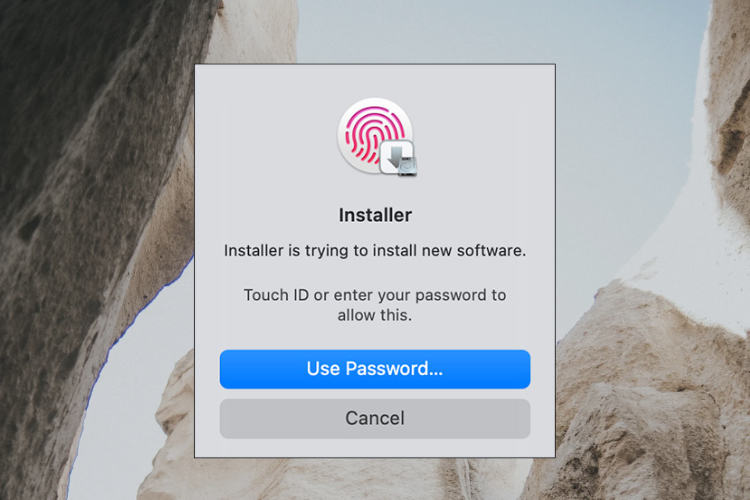750x500 pixels.
Task: Cancel the Installer authentication dialog
Action: click(x=375, y=419)
